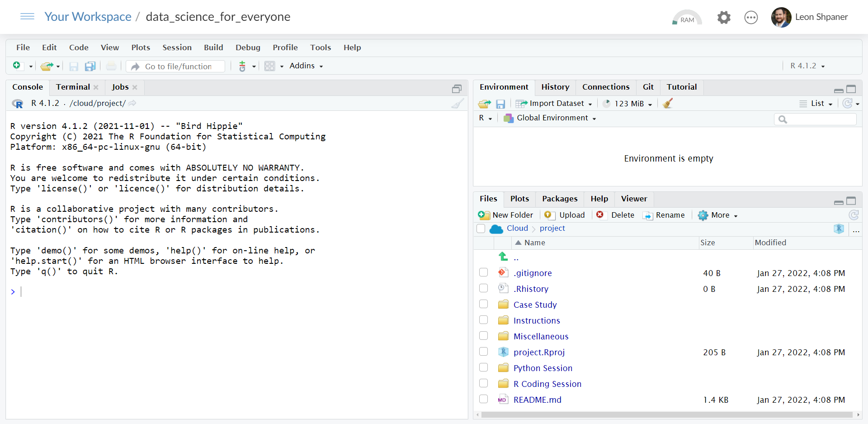Switch to the Terminal tab
This screenshot has width=868, height=424.
click(x=73, y=87)
